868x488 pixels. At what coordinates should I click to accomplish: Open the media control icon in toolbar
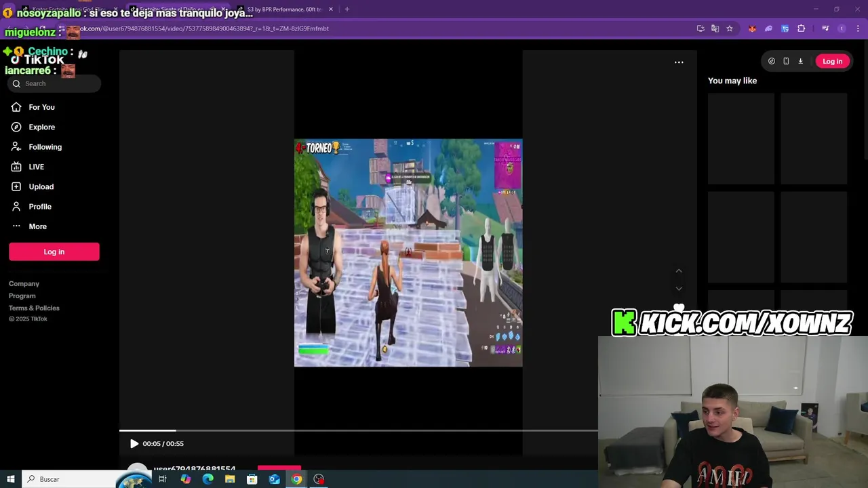(x=825, y=28)
